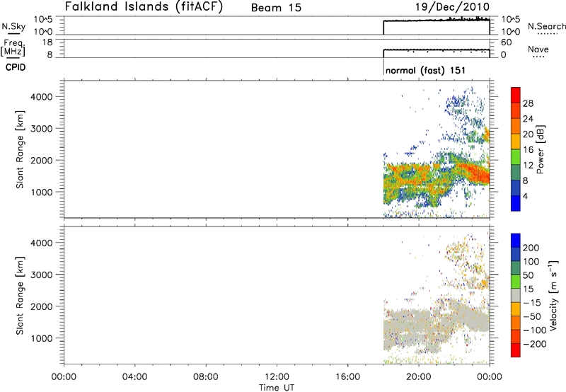Click the "20:00" time tick label
Image resolution: width=566 pixels, height=392 pixels.
click(419, 377)
